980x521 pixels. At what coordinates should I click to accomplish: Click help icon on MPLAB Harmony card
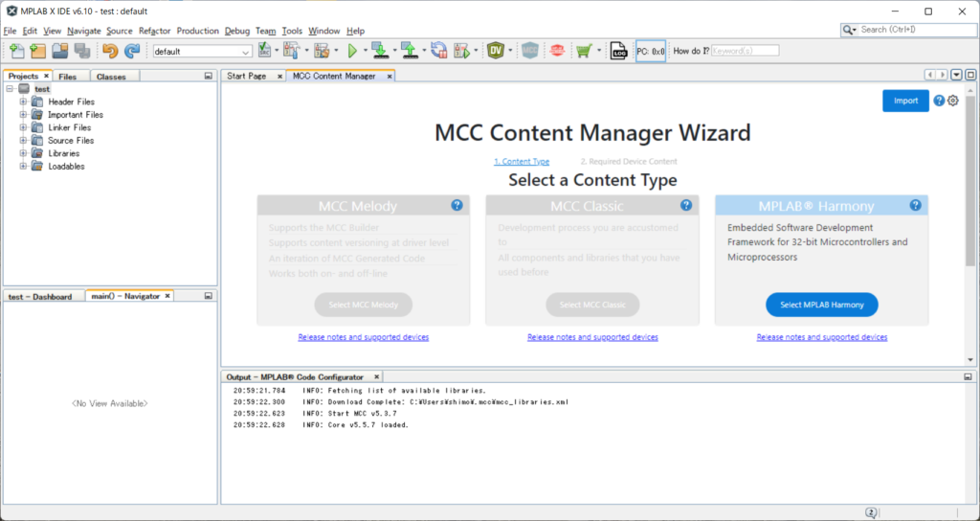[916, 205]
